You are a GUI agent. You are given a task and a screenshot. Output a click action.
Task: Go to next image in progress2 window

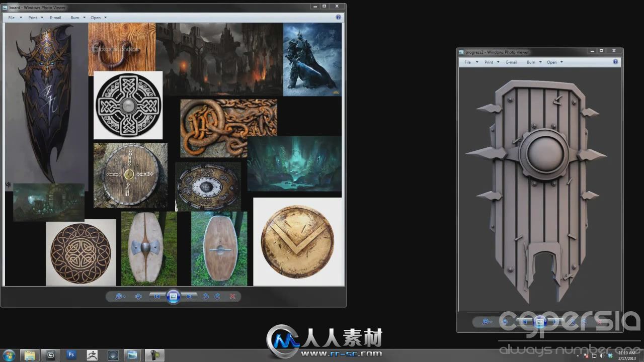pos(556,322)
